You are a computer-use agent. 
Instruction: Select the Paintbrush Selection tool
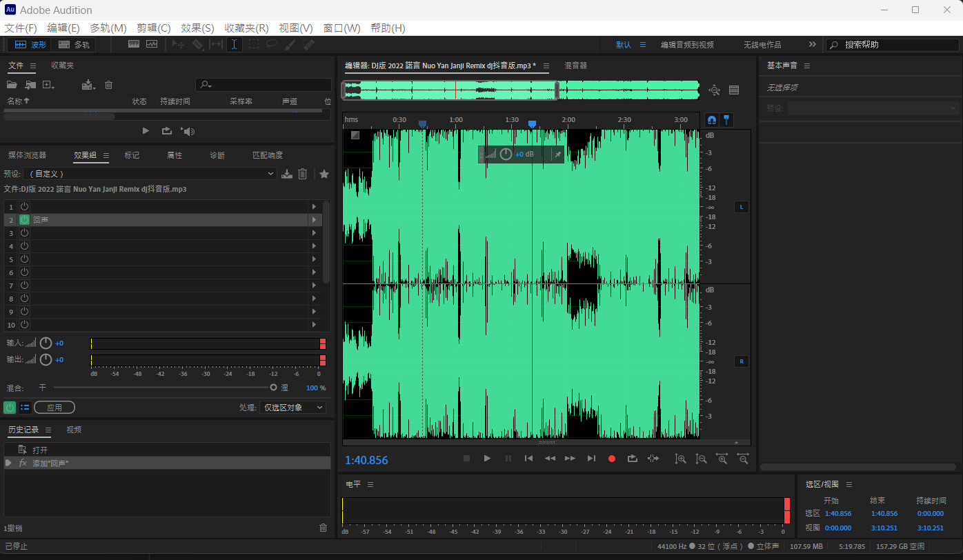(290, 44)
